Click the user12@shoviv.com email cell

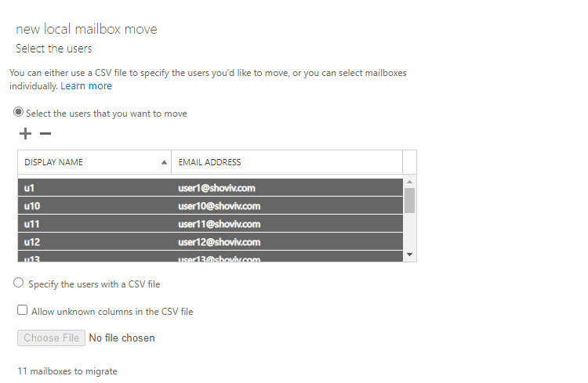point(219,242)
